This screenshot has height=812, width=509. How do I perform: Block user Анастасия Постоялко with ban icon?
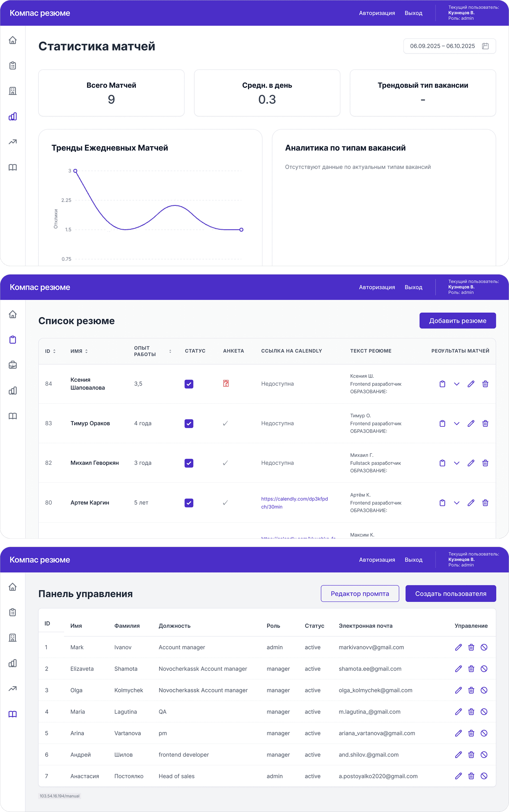[x=484, y=776]
